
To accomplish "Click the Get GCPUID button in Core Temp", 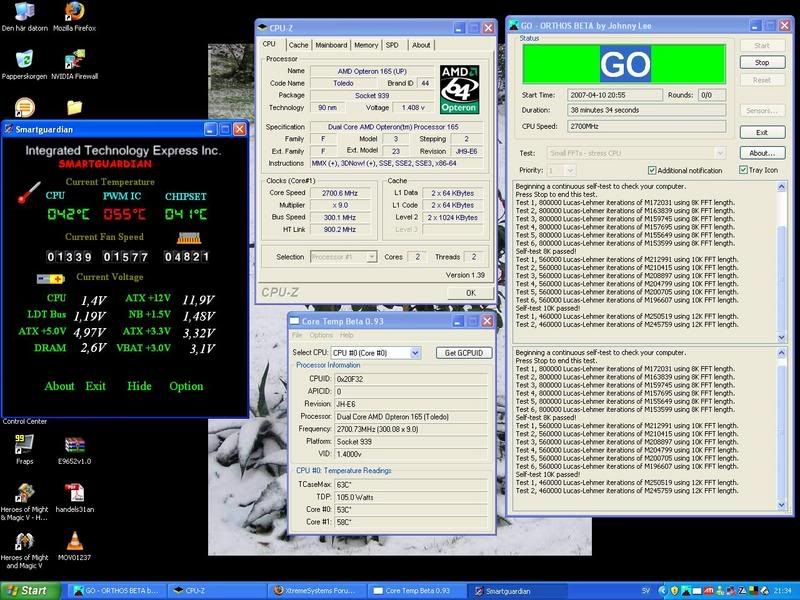I will [x=464, y=353].
